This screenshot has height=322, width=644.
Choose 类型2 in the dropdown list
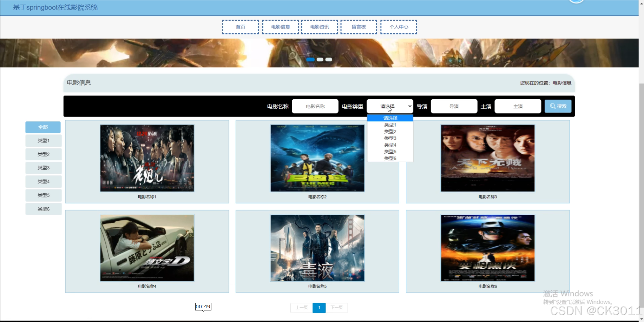[x=390, y=132]
